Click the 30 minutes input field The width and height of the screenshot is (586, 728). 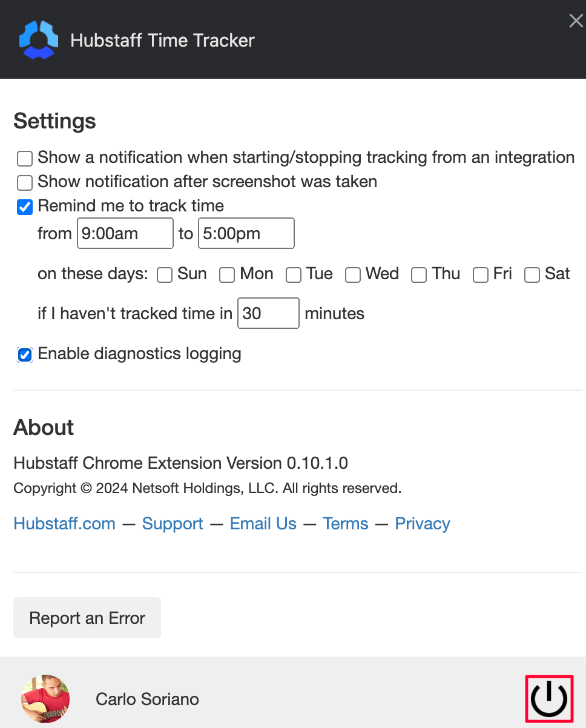(x=268, y=313)
